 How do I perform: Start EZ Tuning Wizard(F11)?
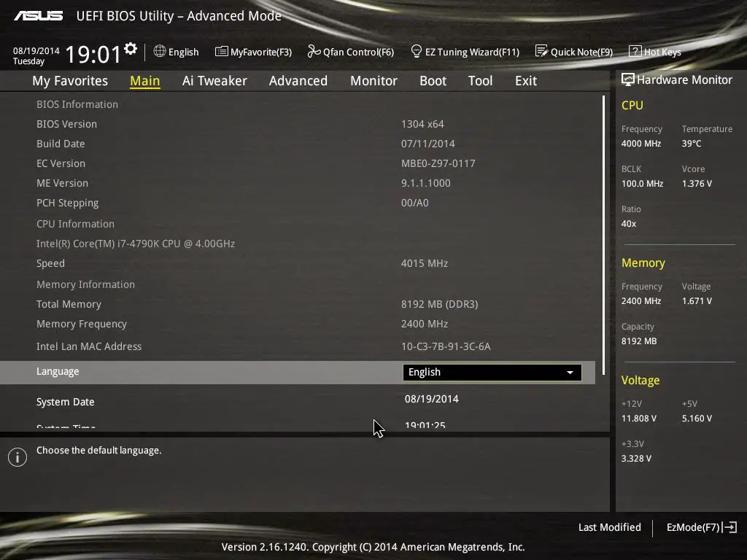(465, 52)
